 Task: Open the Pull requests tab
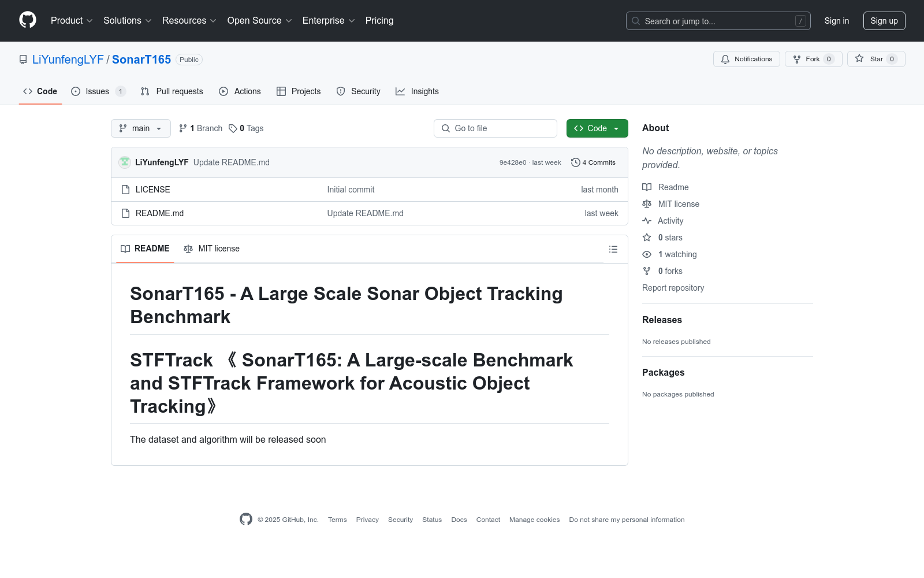point(172,91)
